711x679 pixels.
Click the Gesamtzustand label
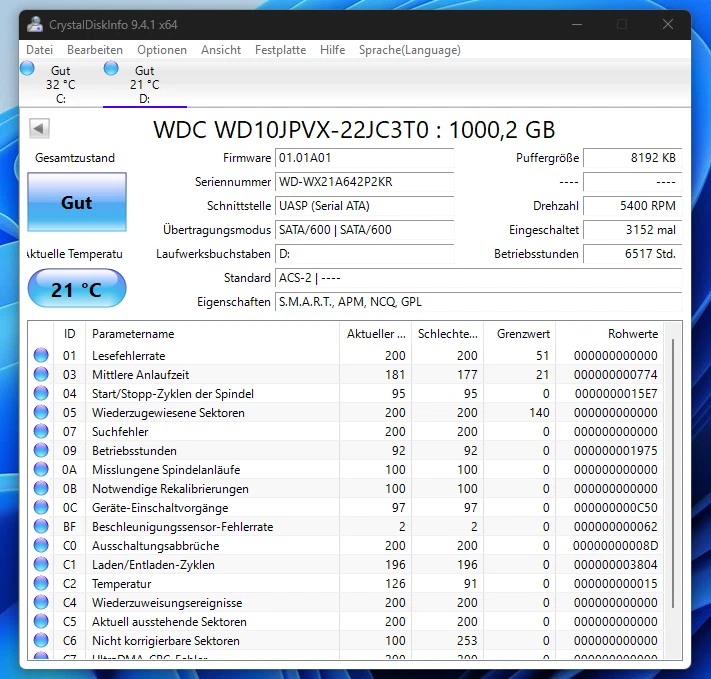pos(75,158)
